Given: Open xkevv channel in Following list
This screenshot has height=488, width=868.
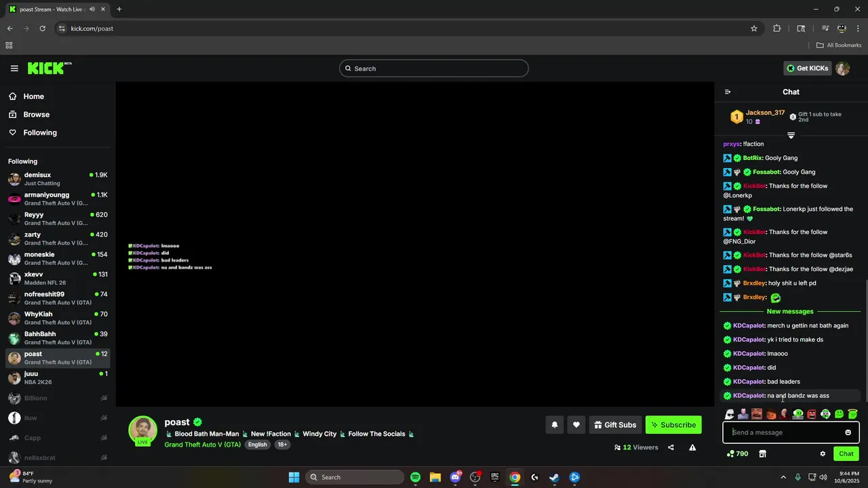Looking at the screenshot, I should (x=58, y=278).
